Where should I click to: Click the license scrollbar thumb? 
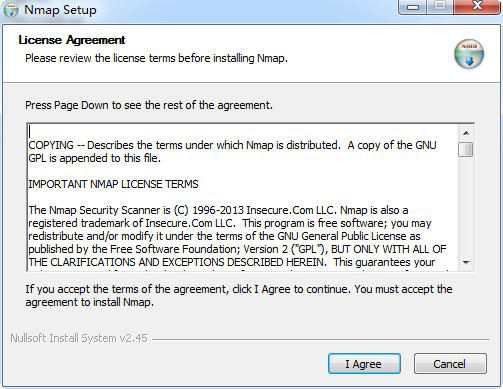coord(466,149)
